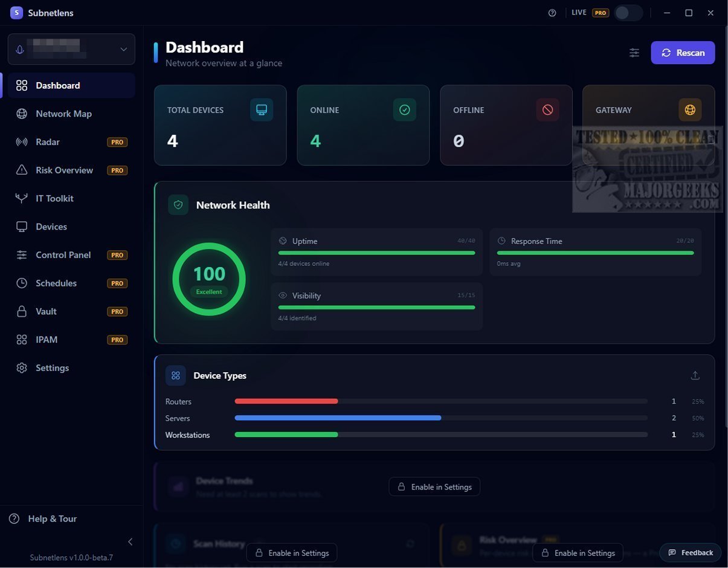This screenshot has height=568, width=728.
Task: Click the Workstations row label
Action: tap(188, 435)
